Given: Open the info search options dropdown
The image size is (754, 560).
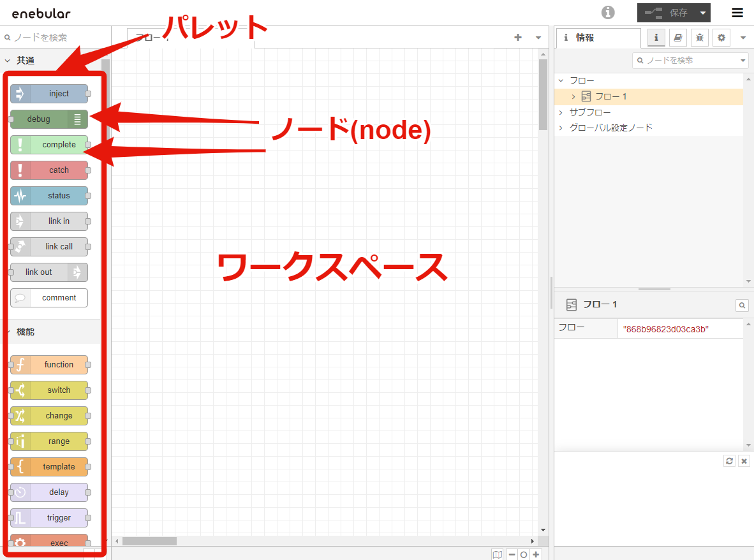Looking at the screenshot, I should tap(743, 61).
